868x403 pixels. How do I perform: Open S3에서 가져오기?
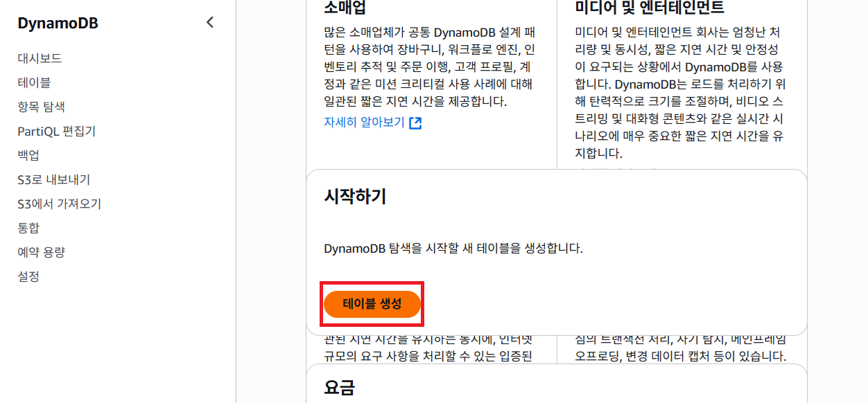pyautogui.click(x=60, y=204)
